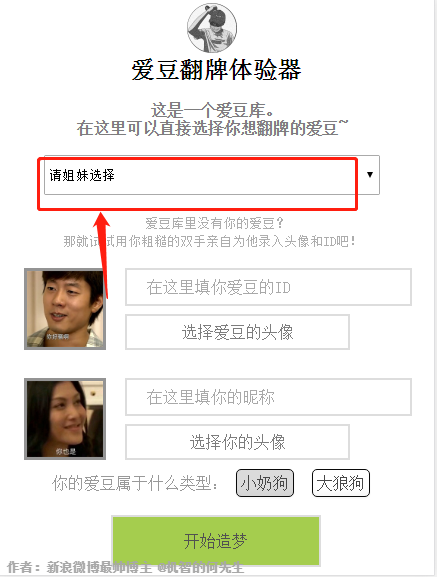Click the 选择你的头像 button

point(237,442)
